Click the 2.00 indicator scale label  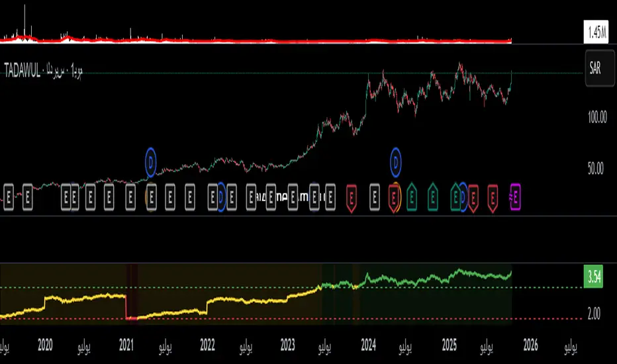pyautogui.click(x=594, y=314)
